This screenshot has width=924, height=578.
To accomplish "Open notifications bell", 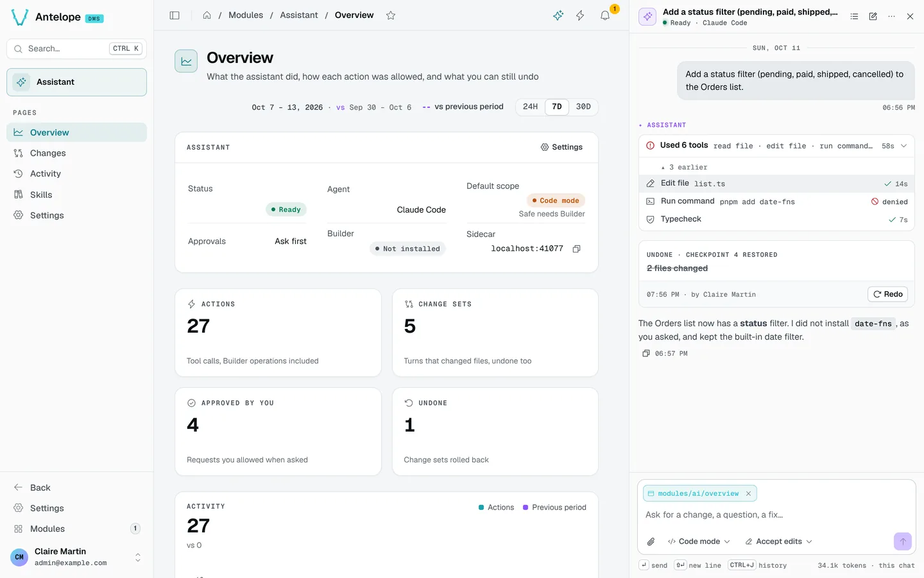I will pyautogui.click(x=604, y=15).
